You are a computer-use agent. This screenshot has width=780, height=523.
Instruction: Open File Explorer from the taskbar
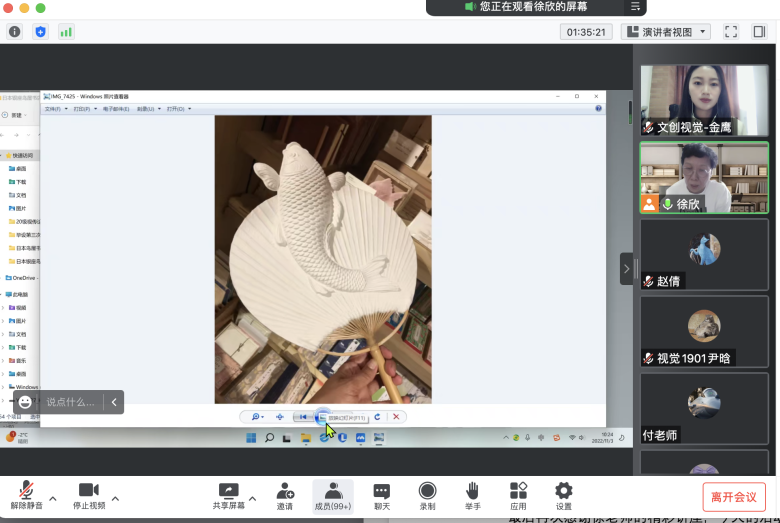click(x=305, y=438)
